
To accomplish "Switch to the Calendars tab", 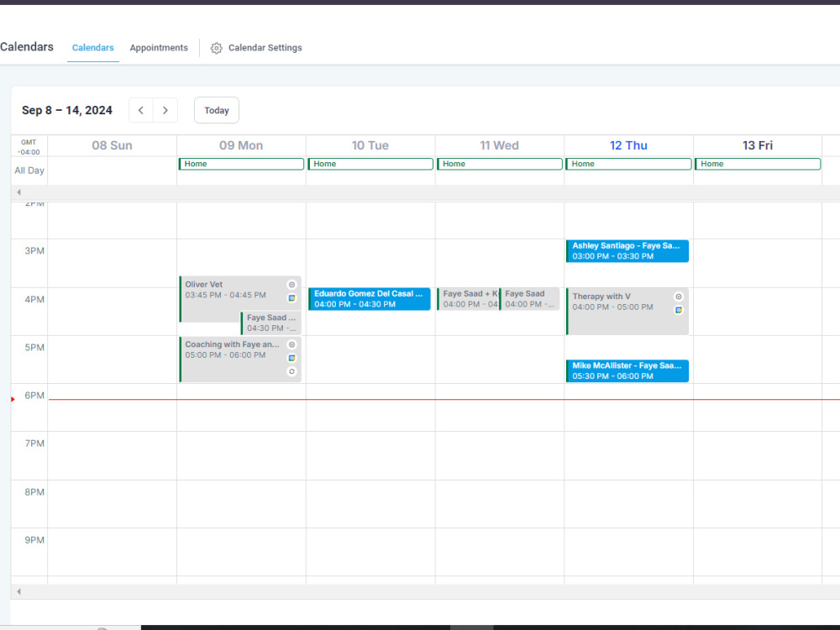I will [x=92, y=48].
